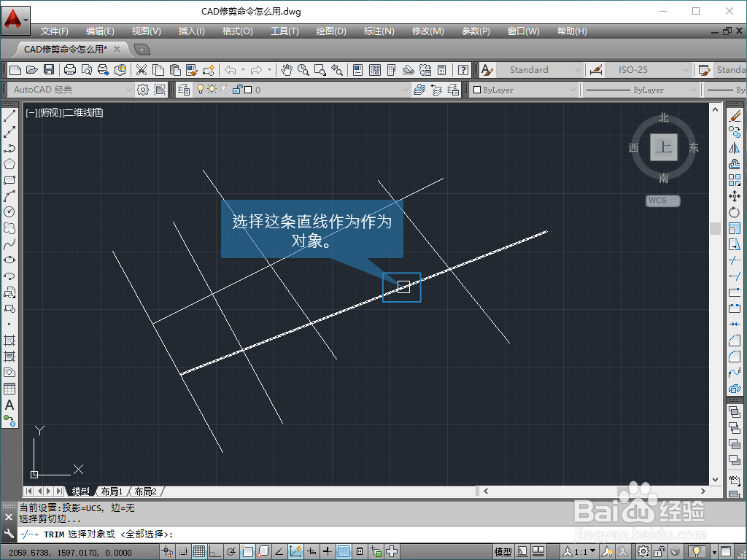Toggle Dynamic Input in status bar
747x560 pixels.
click(311, 552)
